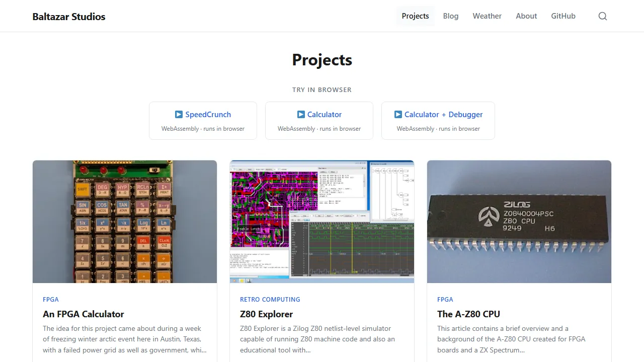Open the Z80 Explorer screenshot thumbnail
The width and height of the screenshot is (644, 362).
(322, 221)
